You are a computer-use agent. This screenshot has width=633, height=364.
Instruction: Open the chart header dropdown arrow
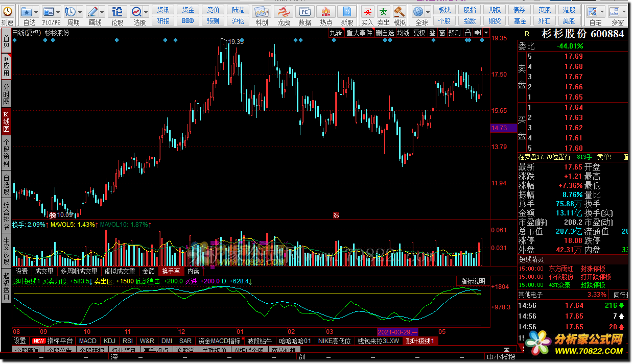coord(486,33)
